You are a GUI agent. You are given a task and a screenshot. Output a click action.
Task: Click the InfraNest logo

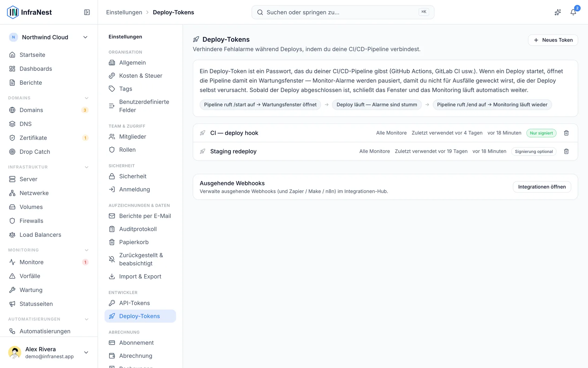[29, 12]
